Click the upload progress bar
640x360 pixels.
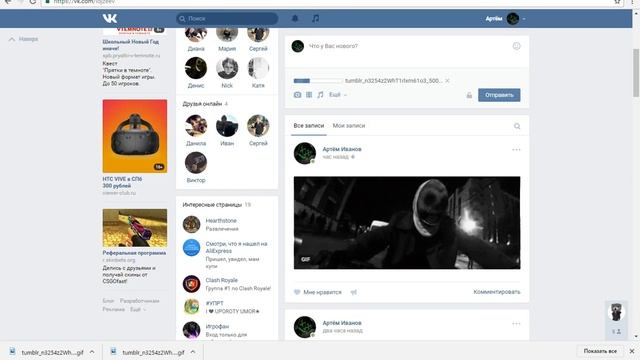coord(318,81)
